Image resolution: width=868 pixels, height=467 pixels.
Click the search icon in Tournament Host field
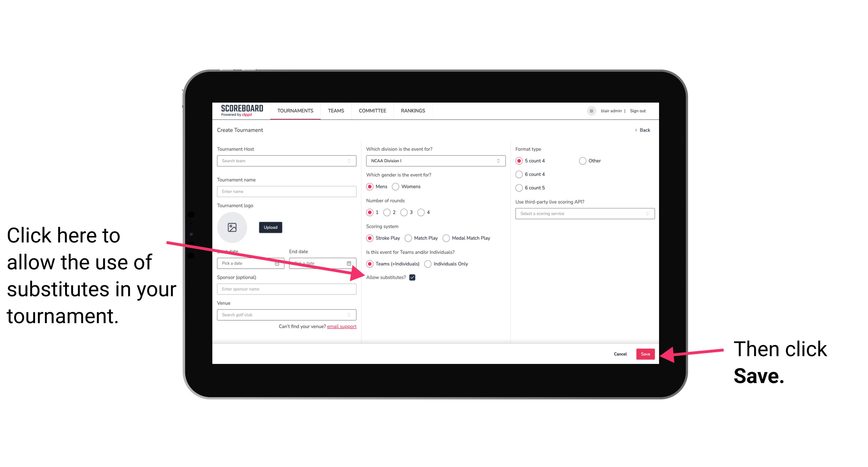pyautogui.click(x=351, y=161)
